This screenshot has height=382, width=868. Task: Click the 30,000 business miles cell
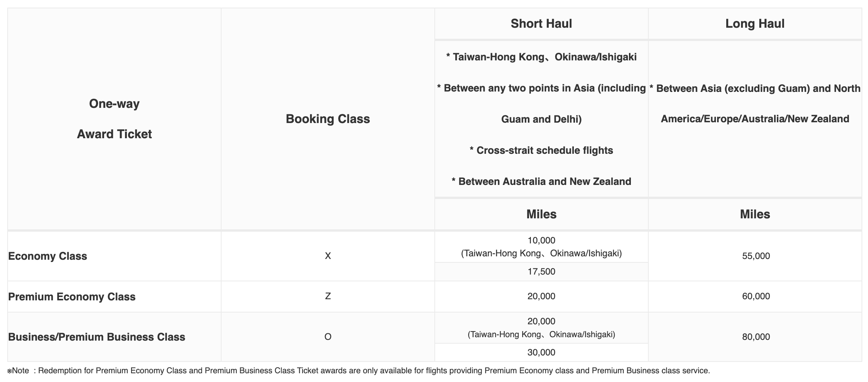(x=541, y=352)
